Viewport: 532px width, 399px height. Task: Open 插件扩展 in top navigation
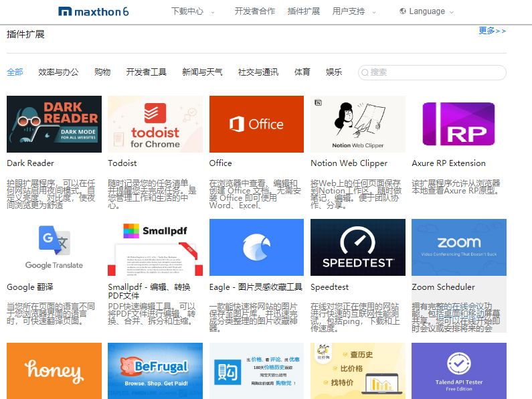(x=304, y=11)
